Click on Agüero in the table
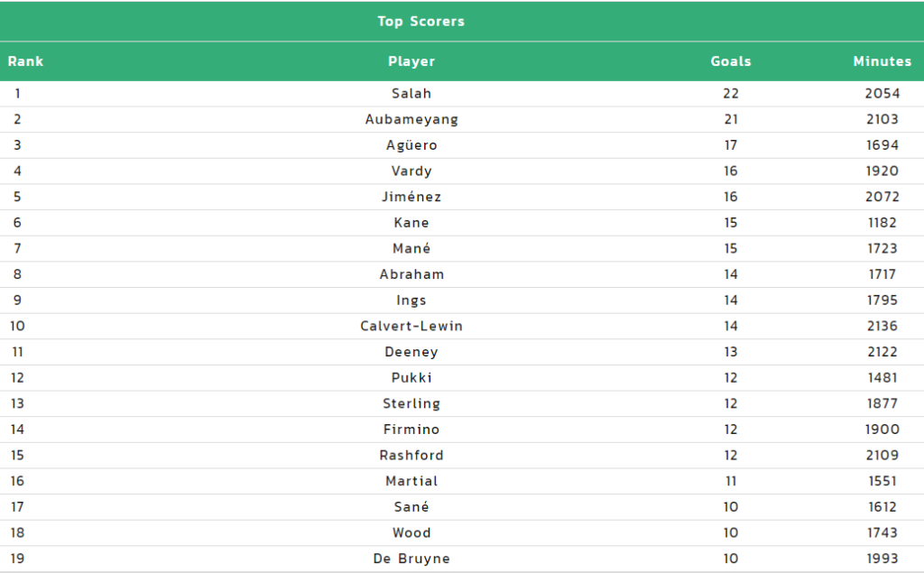The height and width of the screenshot is (573, 924). coord(411,145)
